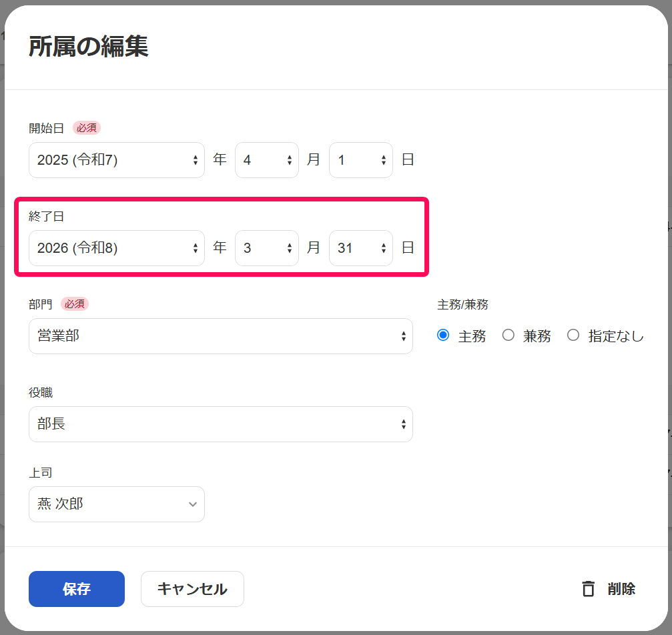Open the start date year dropdown showing 2025 (令和7)

tap(116, 159)
